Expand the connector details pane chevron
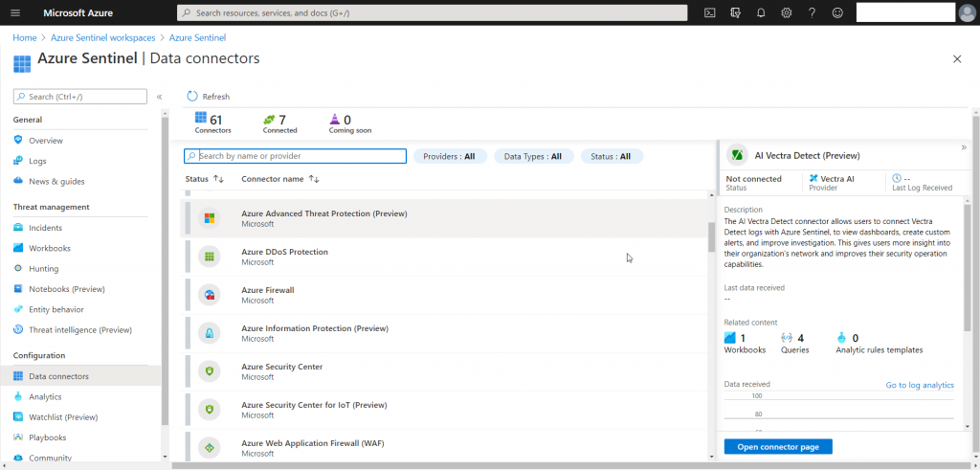This screenshot has height=470, width=980. tap(964, 147)
